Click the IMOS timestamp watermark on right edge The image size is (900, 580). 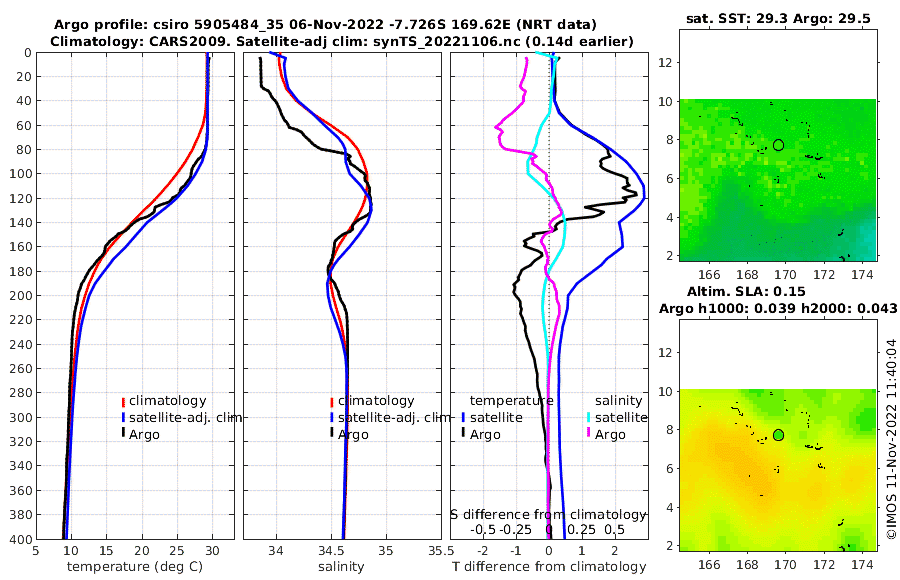[x=891, y=439]
